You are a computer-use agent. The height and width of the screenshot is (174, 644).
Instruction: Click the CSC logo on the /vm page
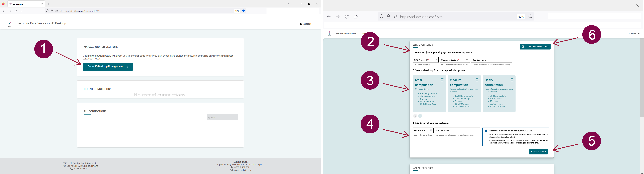point(329,34)
